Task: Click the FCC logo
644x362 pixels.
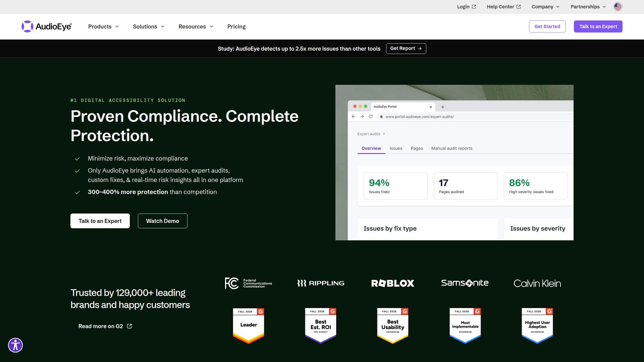Action: [249, 283]
